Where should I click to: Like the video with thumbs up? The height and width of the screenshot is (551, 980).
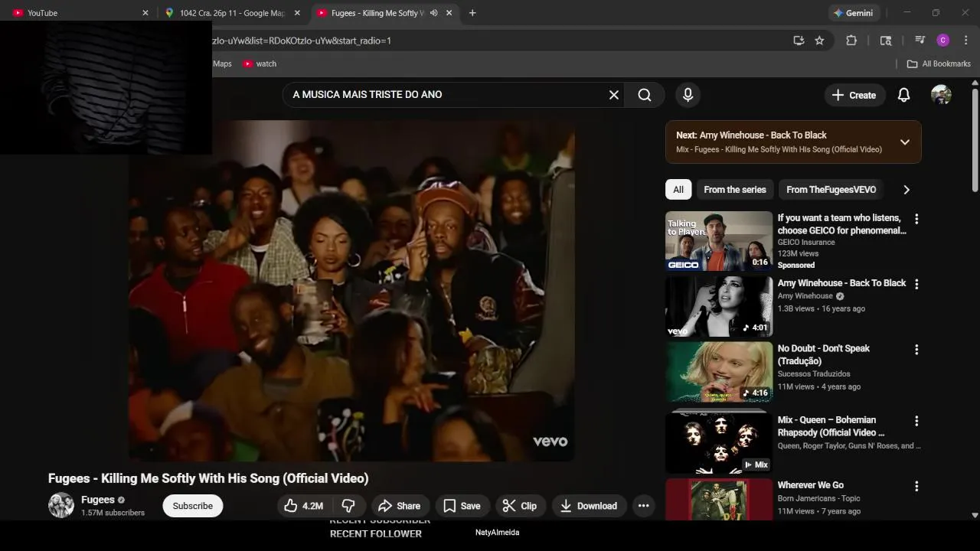(304, 506)
